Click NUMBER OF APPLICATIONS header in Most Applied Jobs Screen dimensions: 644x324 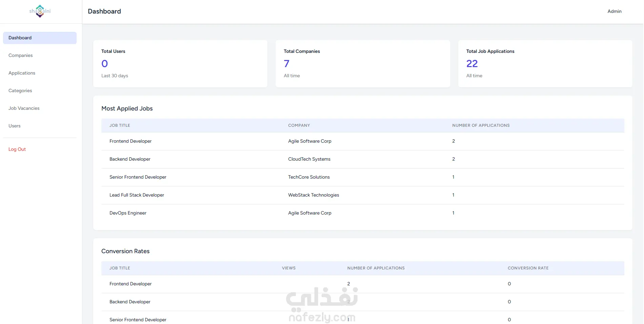[481, 125]
